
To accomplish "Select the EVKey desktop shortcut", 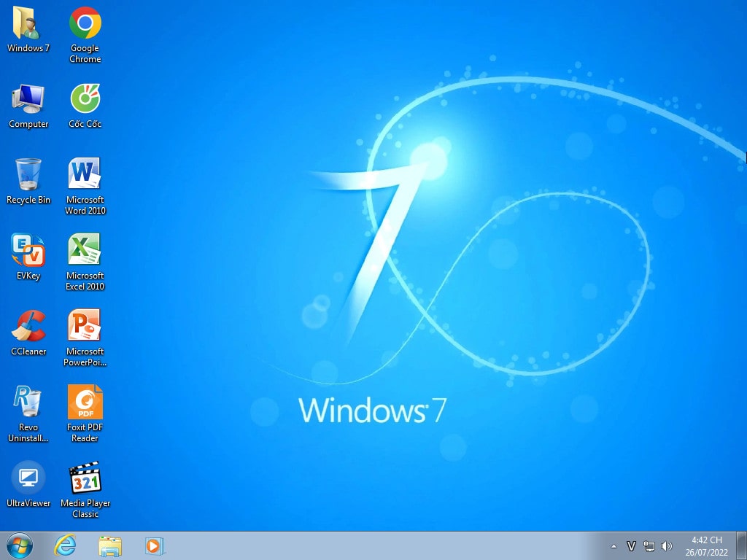I will [28, 257].
